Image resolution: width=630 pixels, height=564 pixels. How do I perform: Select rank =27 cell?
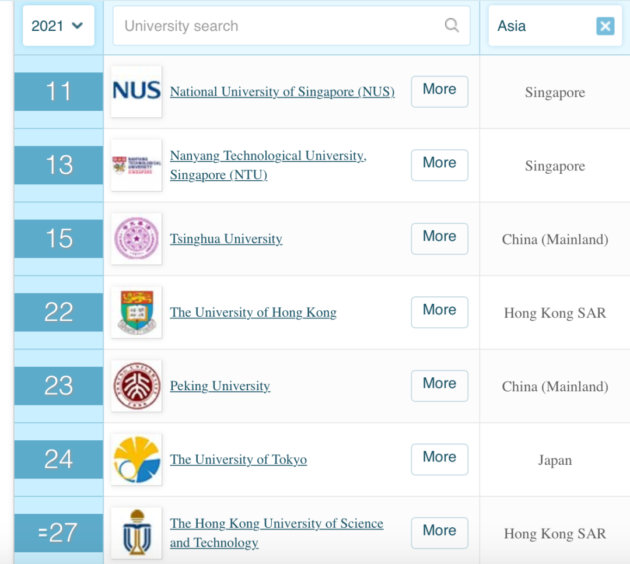59,533
